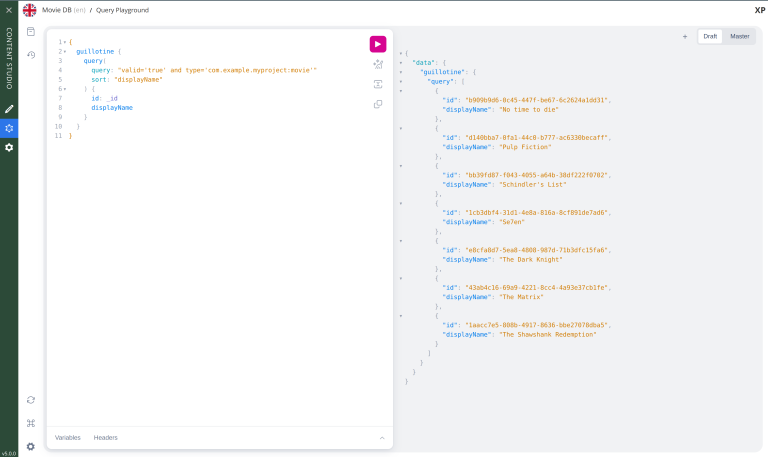The width and height of the screenshot is (768, 457).
Task: Click the id starting with d140bba7
Action: 536,138
